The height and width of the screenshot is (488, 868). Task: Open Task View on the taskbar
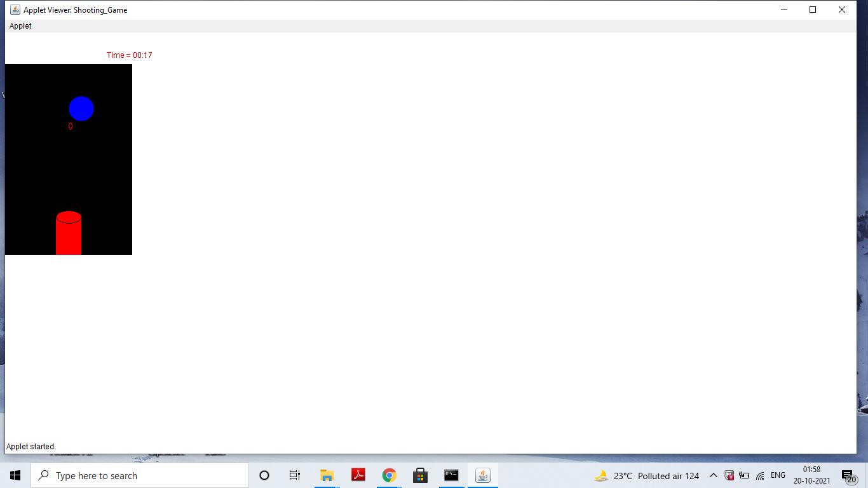pyautogui.click(x=294, y=475)
